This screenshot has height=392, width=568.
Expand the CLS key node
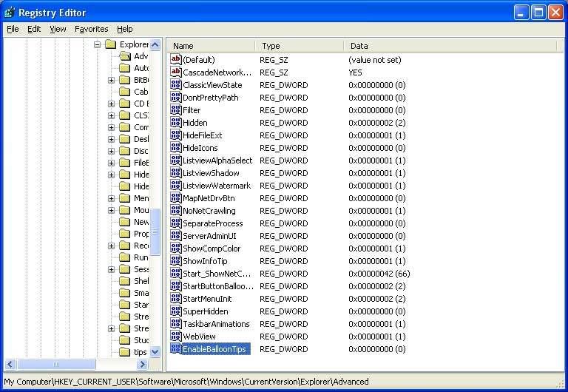[111, 115]
